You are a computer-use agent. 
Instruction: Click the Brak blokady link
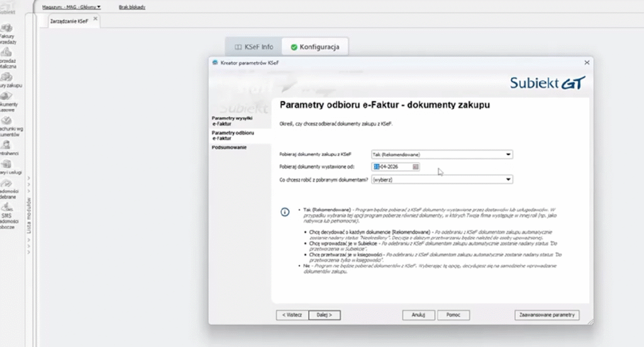132,7
